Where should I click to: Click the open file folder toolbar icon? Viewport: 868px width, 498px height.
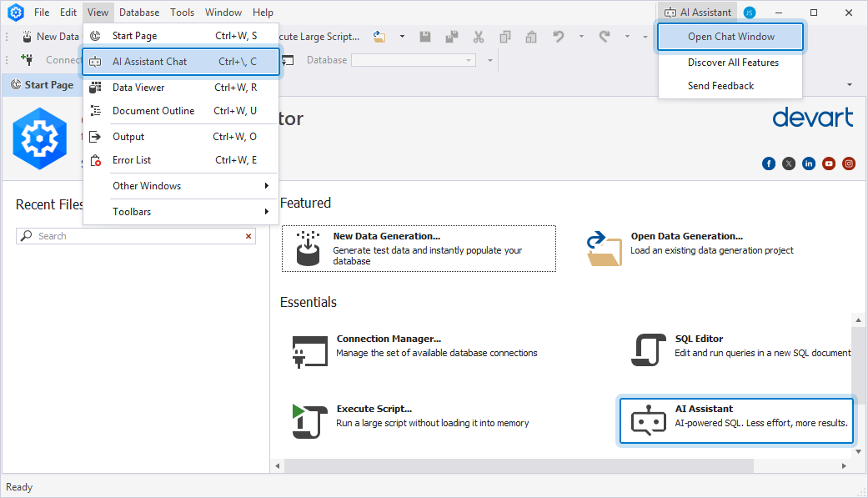(x=379, y=37)
